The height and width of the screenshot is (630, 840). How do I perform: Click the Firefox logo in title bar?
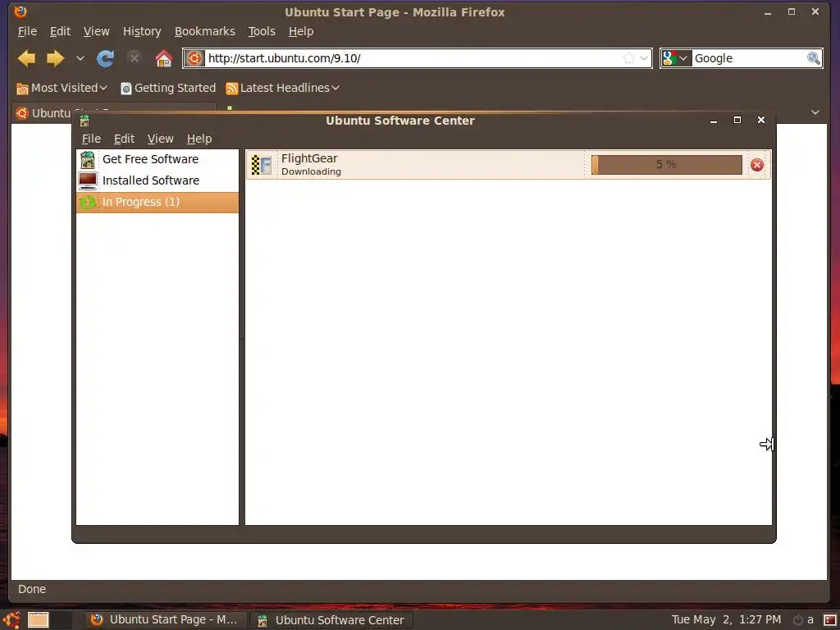pos(21,11)
